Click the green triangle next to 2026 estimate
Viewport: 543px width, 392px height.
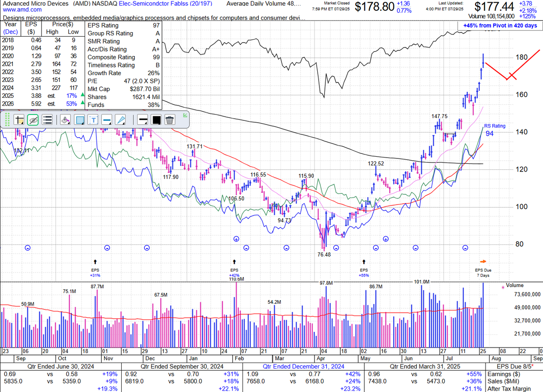coord(82,103)
